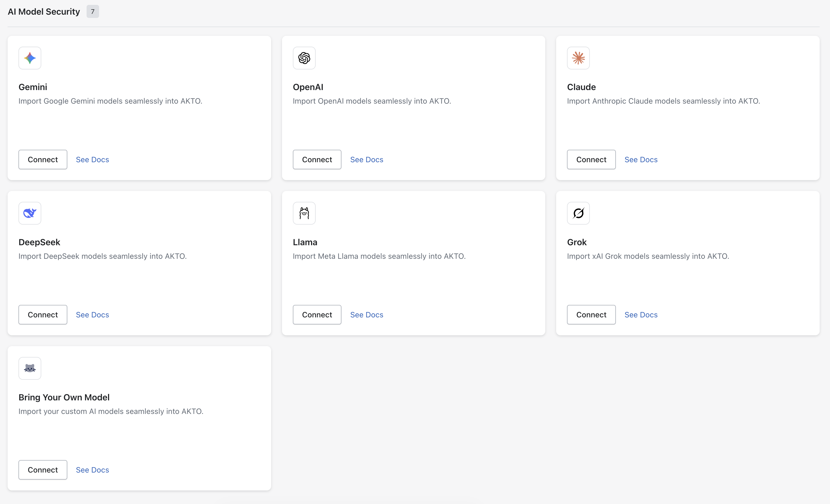View the Claude See Docs link
The image size is (830, 504).
tap(641, 160)
